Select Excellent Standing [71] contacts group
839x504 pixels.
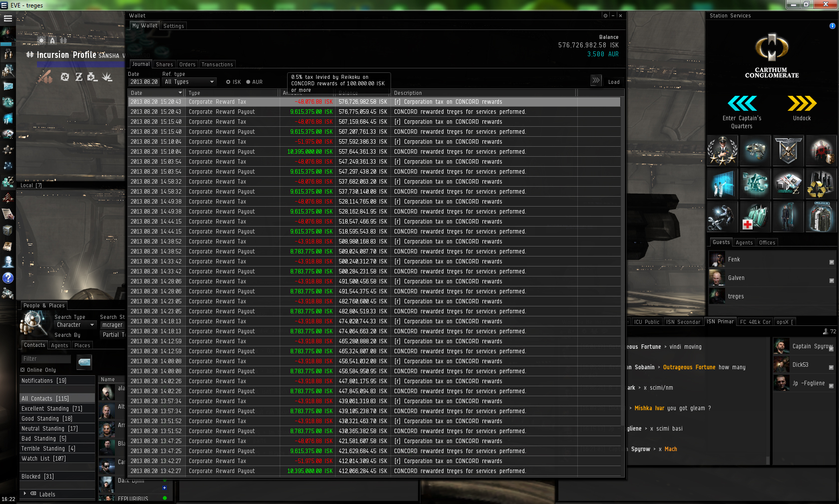pos(57,408)
